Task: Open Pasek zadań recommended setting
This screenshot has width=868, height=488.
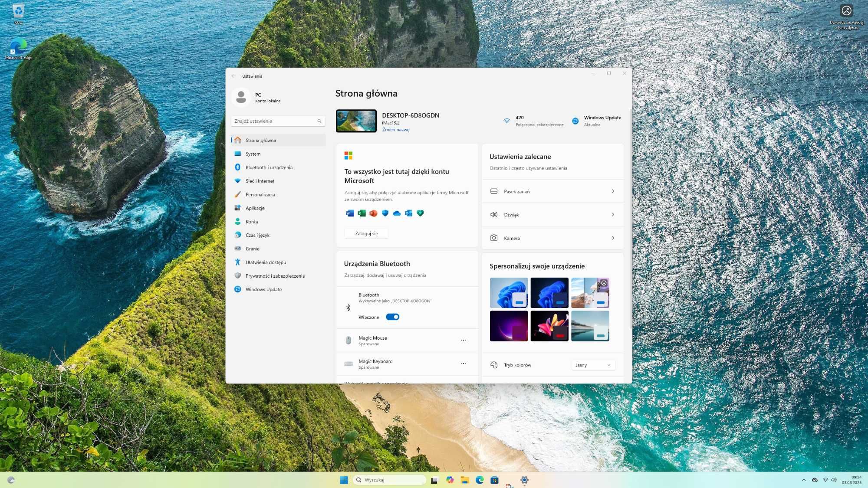Action: pos(552,191)
